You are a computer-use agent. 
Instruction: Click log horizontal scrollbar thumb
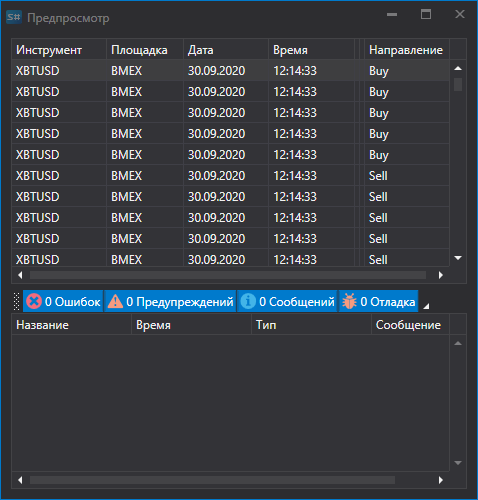(x=212, y=480)
